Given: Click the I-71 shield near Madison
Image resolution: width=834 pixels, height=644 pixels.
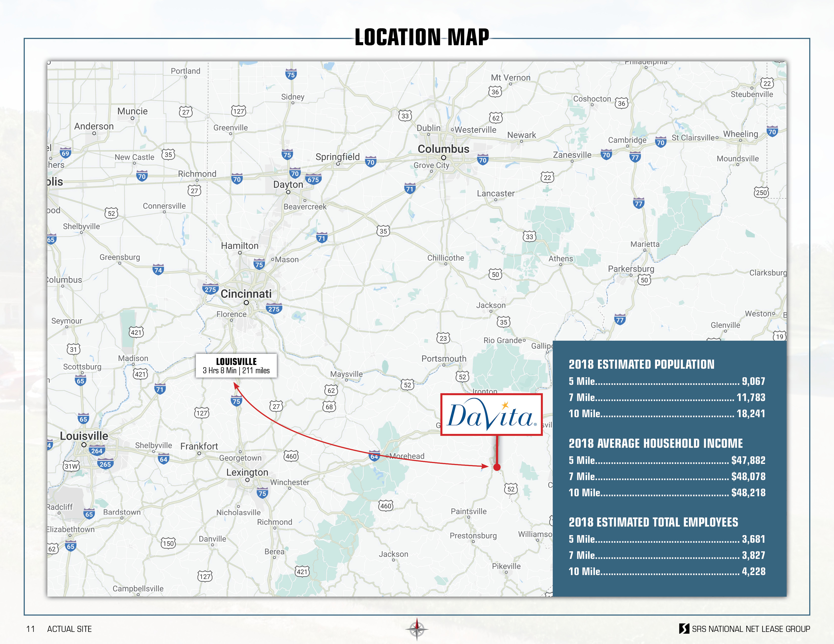Looking at the screenshot, I should click(160, 389).
